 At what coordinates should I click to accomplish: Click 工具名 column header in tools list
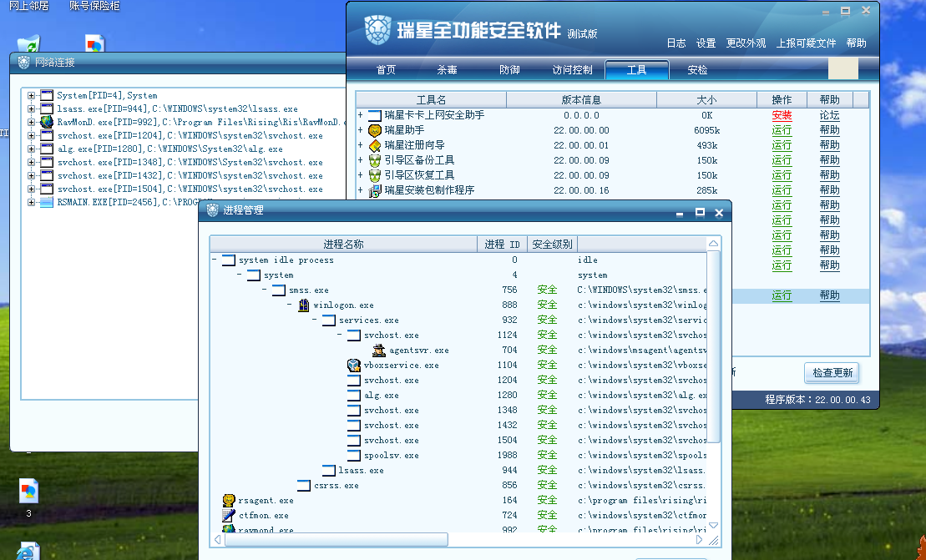point(431,99)
